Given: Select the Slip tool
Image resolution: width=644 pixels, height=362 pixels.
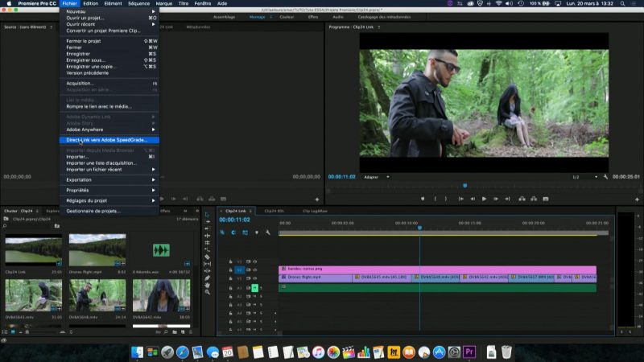Looking at the screenshot, I should [207, 264].
